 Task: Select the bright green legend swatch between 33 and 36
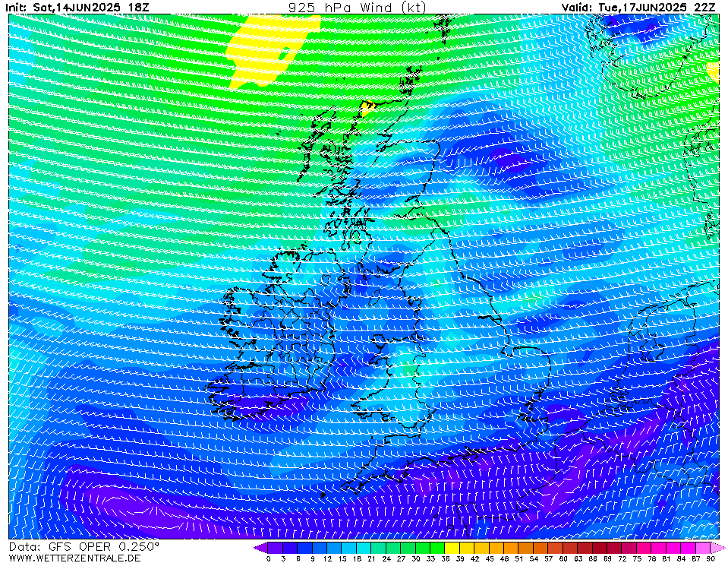tap(437, 547)
